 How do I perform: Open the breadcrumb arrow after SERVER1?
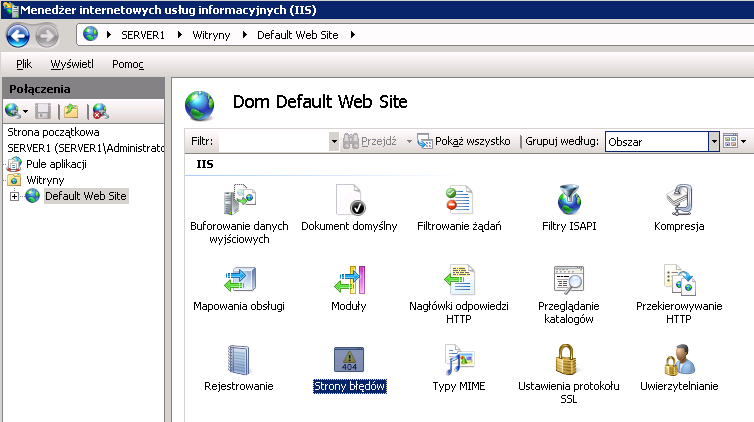(179, 35)
